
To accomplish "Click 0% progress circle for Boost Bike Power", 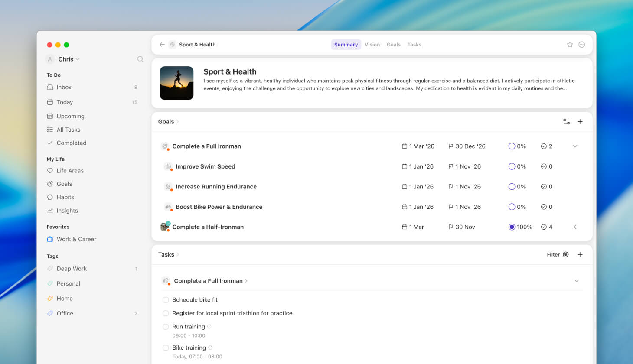I will click(x=512, y=207).
